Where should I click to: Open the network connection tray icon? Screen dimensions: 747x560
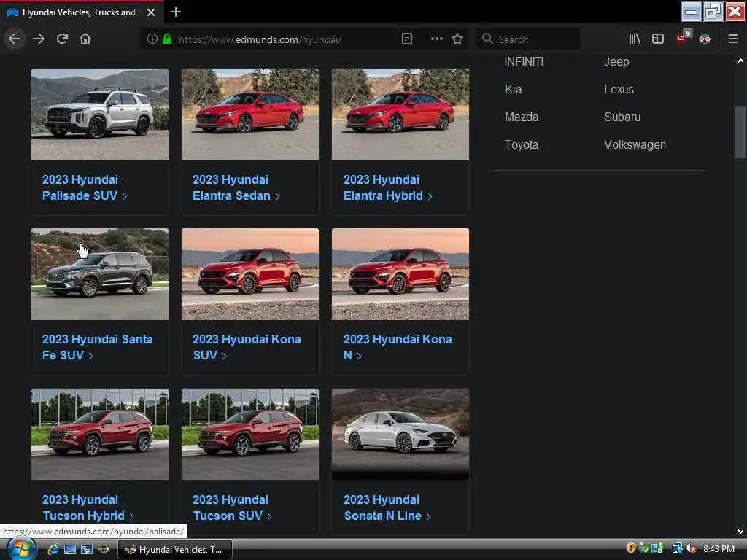coord(677,548)
